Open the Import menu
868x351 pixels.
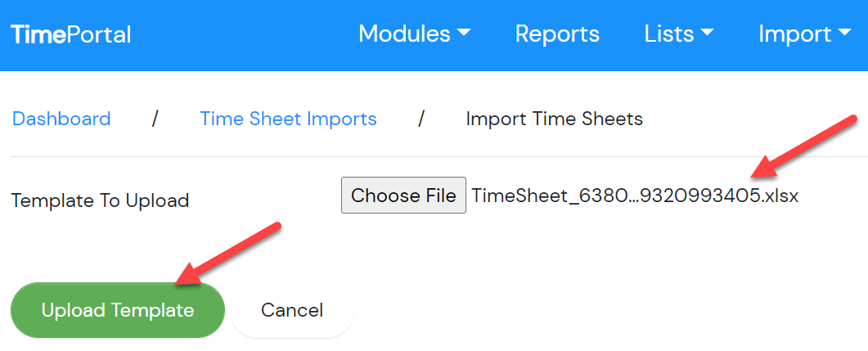(804, 34)
